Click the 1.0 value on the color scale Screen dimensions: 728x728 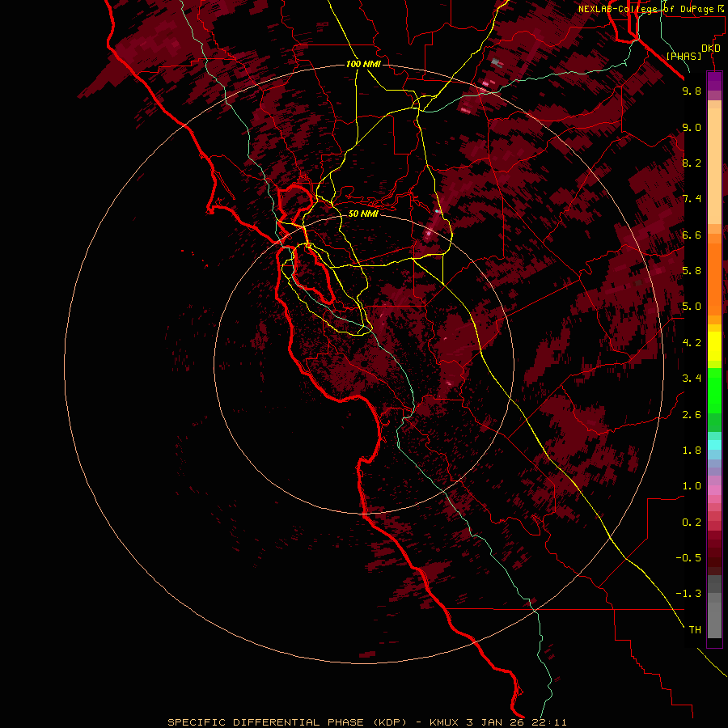coord(692,485)
